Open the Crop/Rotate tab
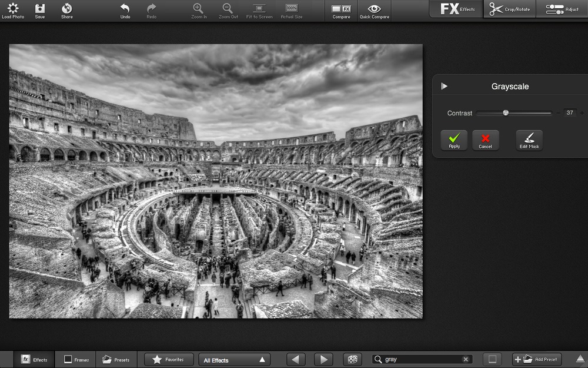This screenshot has height=368, width=588. pos(510,9)
